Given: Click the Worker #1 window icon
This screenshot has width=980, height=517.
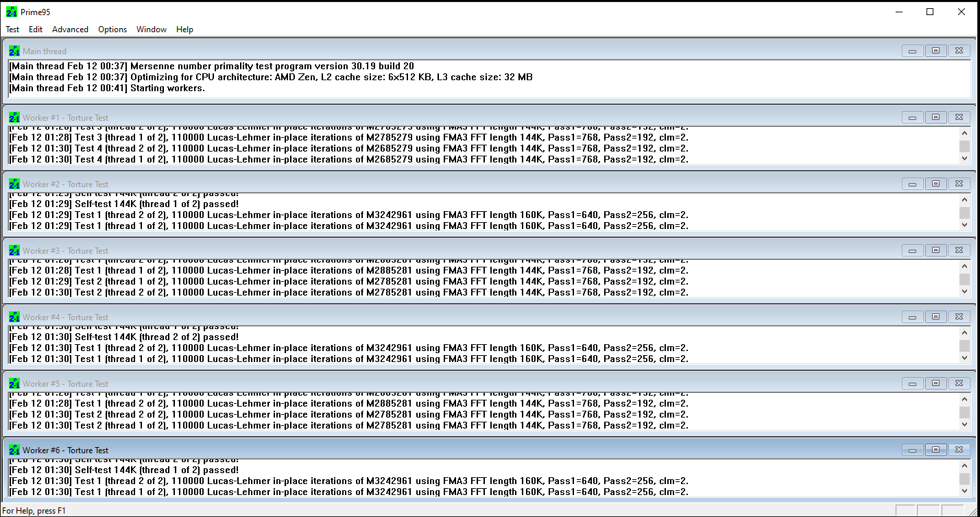Looking at the screenshot, I should (x=14, y=117).
